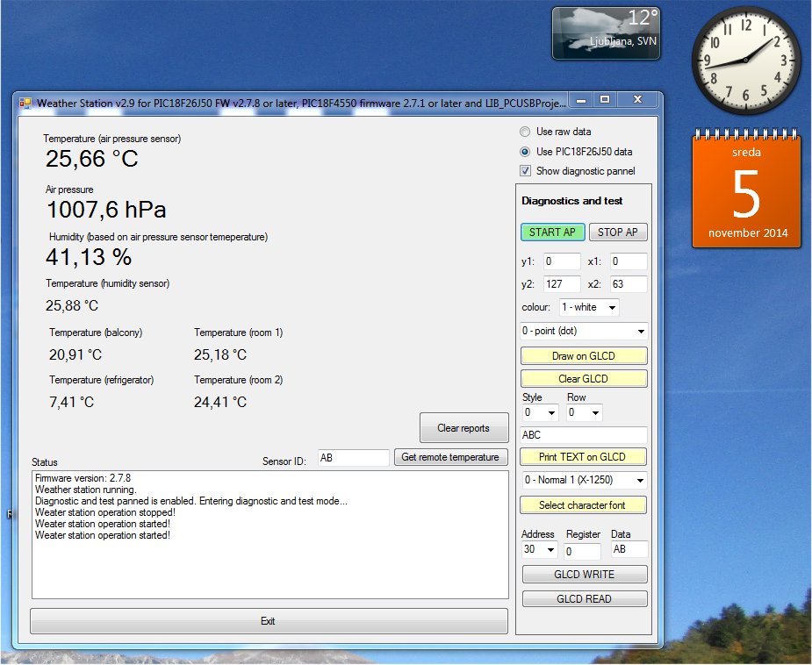This screenshot has height=665, width=812.
Task: Click the analog clock gadget
Action: (746, 60)
